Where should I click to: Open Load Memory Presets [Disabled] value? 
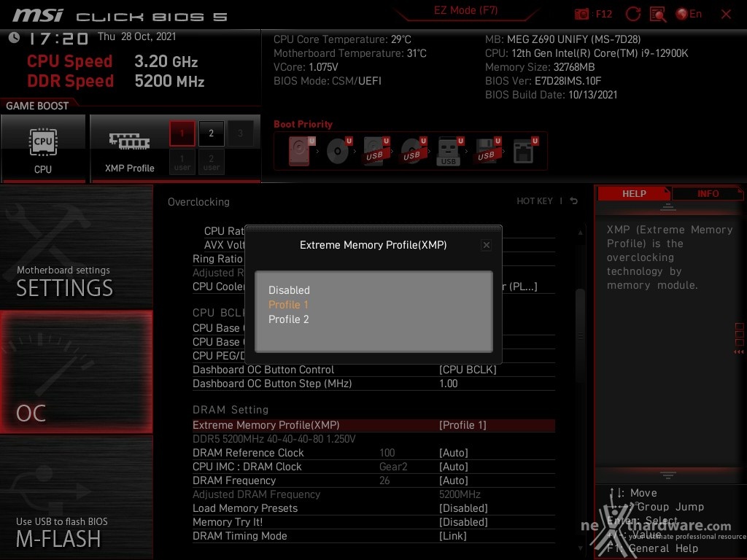pos(463,508)
